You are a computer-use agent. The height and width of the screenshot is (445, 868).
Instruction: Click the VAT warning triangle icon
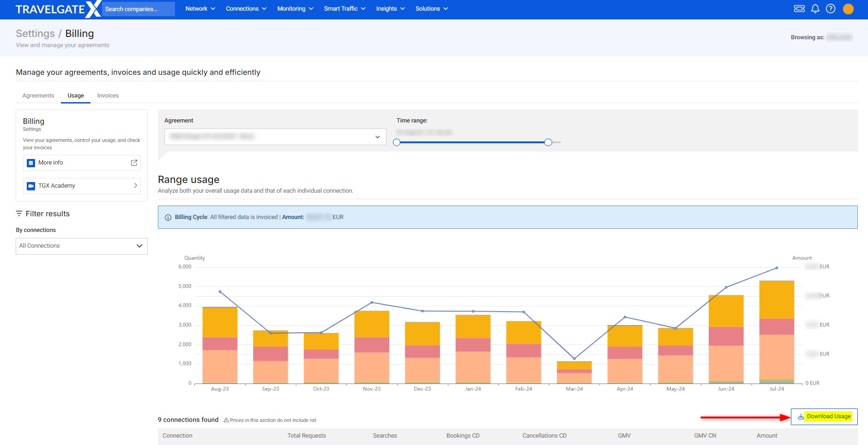click(226, 420)
